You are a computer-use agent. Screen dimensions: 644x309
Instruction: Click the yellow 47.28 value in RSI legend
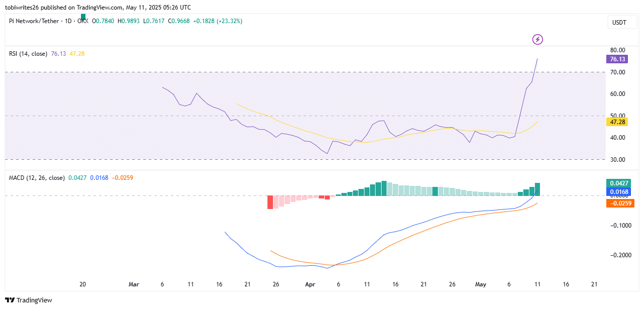77,53
